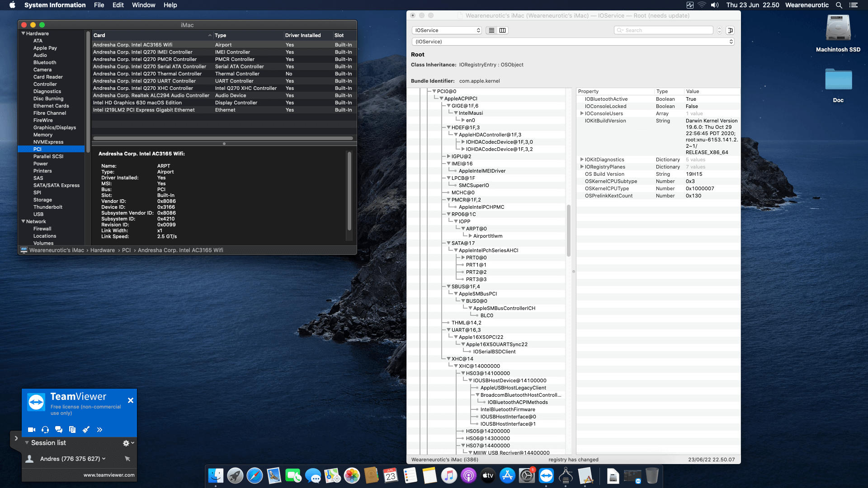This screenshot has height=488, width=868.
Task: Open TeamViewer from the Dock
Action: (546, 475)
